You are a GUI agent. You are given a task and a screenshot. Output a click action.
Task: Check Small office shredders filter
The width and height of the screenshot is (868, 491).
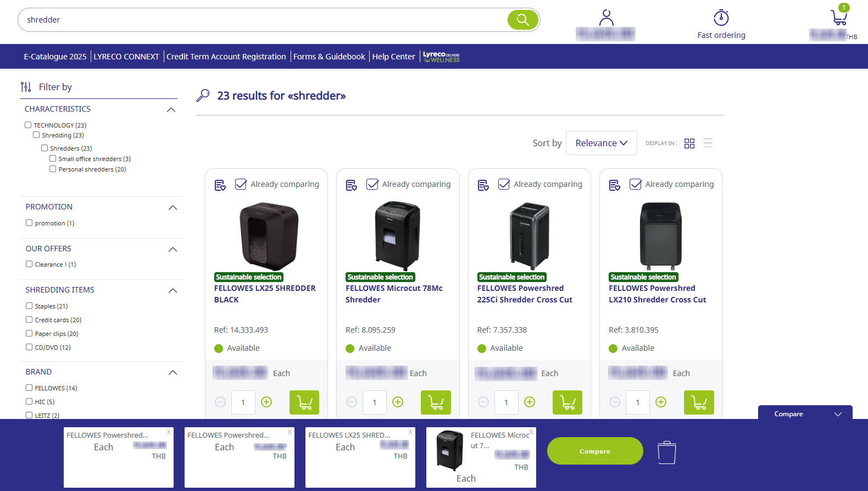tap(53, 158)
